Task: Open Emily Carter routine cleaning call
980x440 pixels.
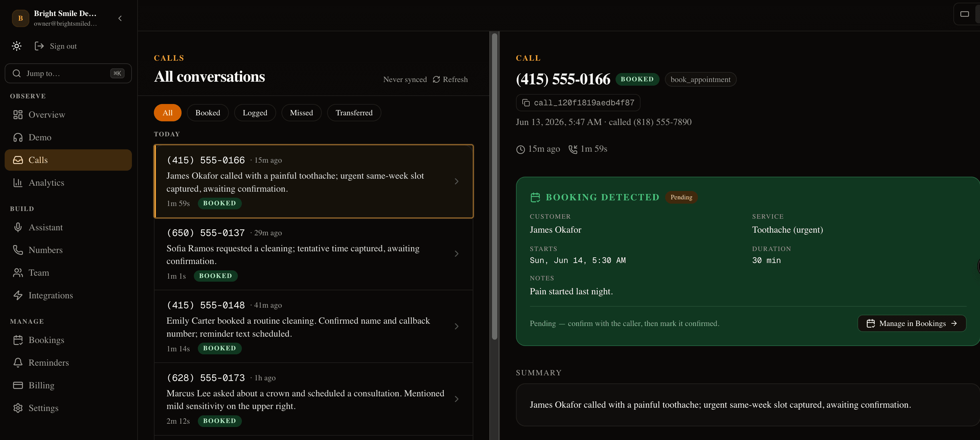Action: tap(313, 326)
